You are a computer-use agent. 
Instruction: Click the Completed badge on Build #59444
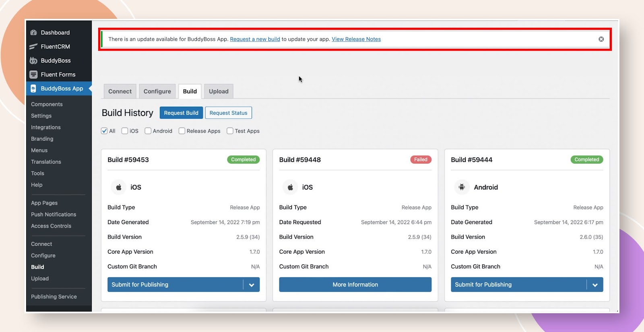[587, 160]
